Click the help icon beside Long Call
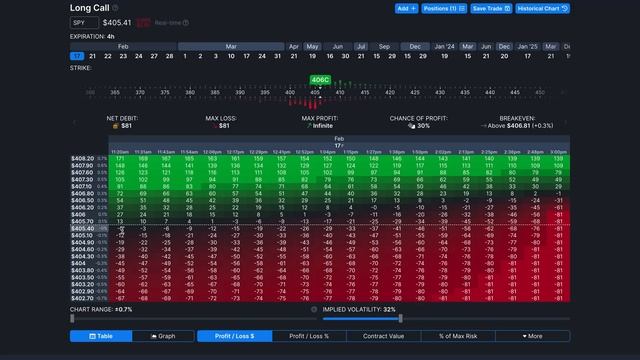 point(116,8)
